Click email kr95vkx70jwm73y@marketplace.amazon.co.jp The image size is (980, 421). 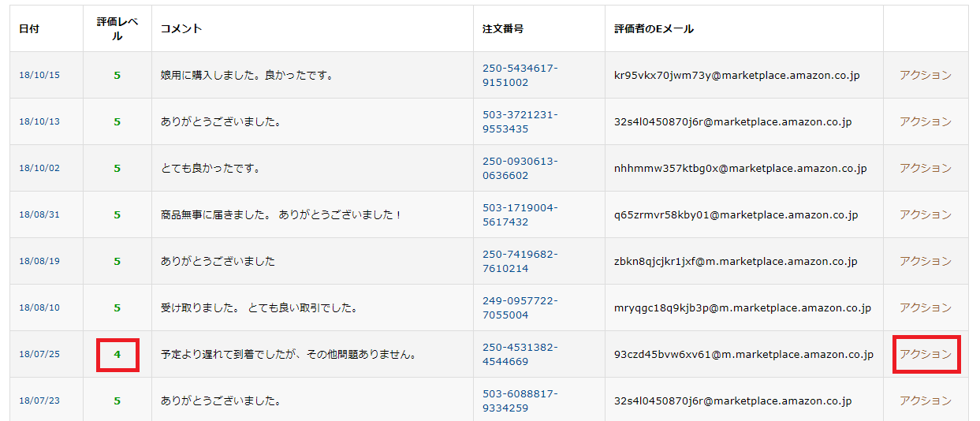[736, 76]
